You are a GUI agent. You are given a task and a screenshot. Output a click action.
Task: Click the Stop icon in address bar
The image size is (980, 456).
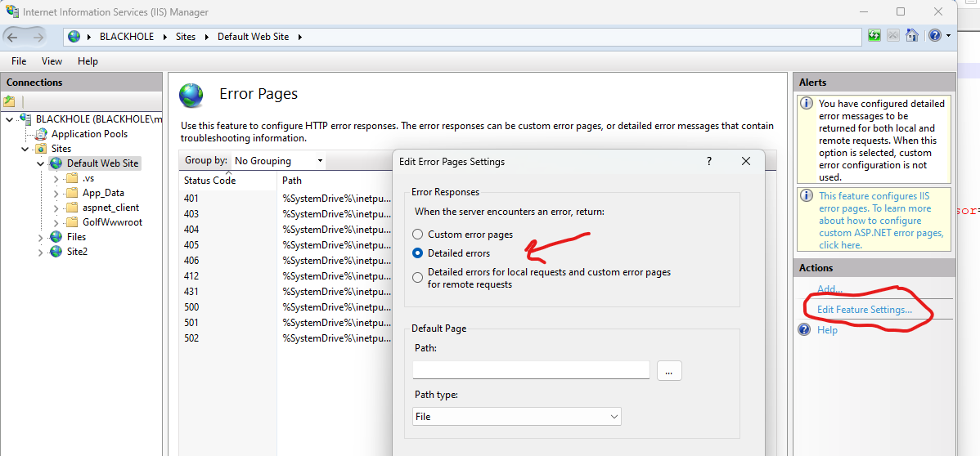click(893, 36)
